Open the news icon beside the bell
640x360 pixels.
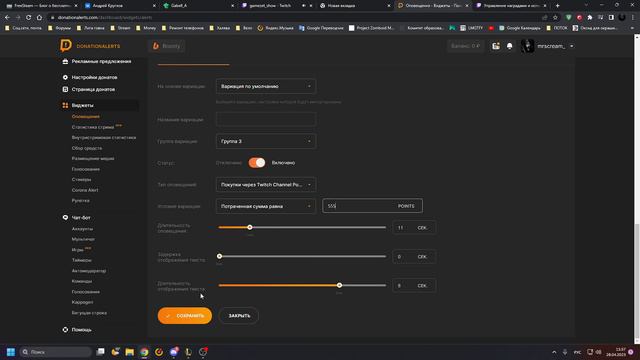[x=496, y=46]
